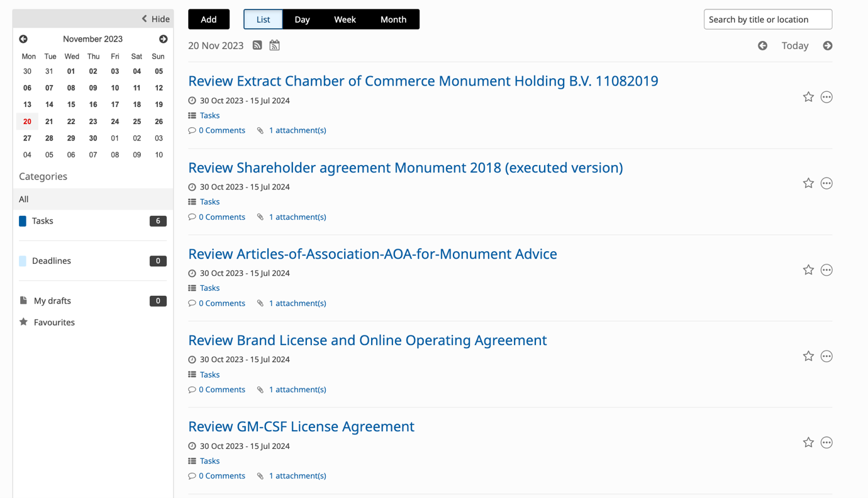Screen dimensions: 868x498
Task: Open more options for Extract Chamber of Commerce task
Action: tap(826, 97)
